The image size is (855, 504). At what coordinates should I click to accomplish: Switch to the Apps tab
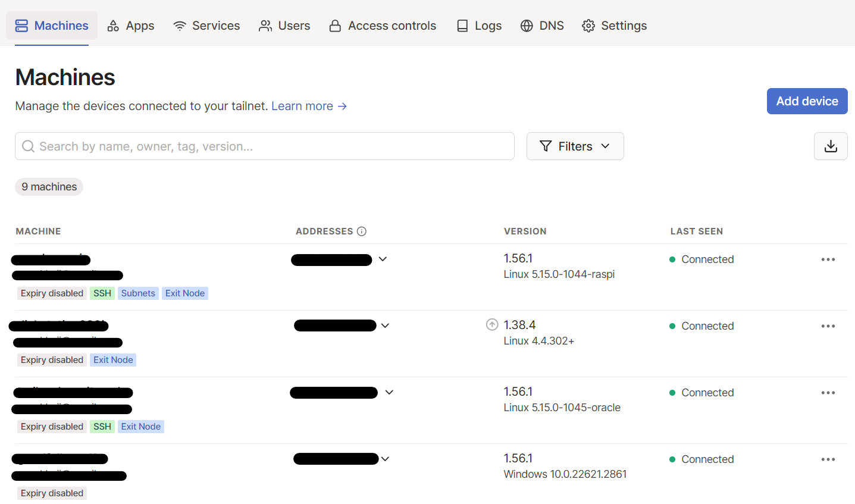coord(130,26)
